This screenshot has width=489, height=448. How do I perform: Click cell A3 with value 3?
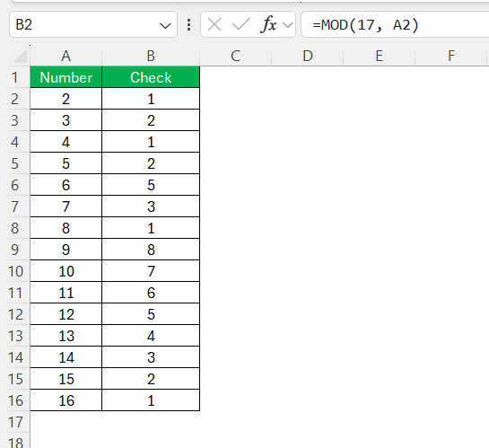click(x=65, y=120)
